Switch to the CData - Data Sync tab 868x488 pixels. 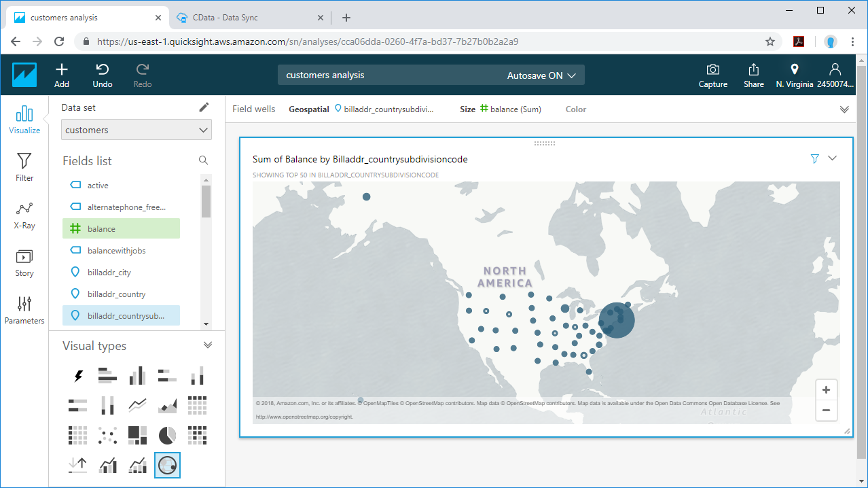tap(224, 18)
